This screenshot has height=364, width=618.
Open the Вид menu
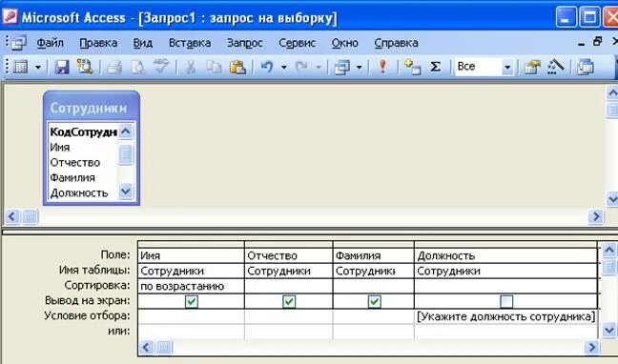143,43
